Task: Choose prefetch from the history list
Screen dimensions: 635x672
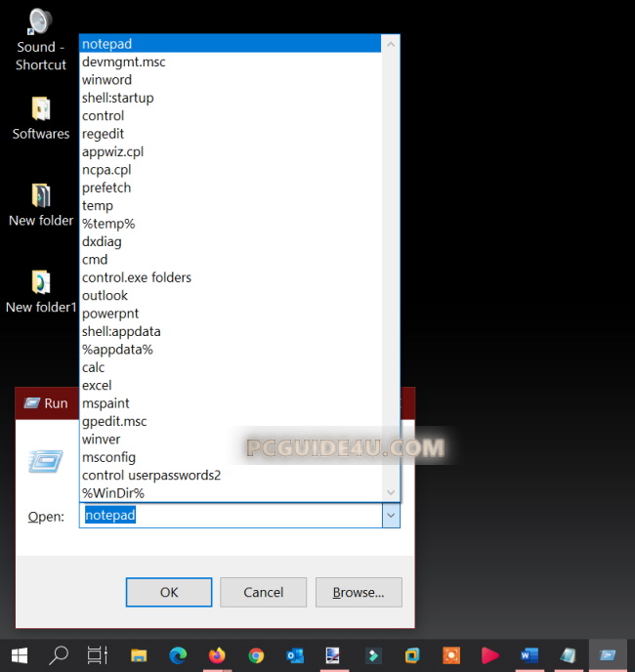Action: 231,188
